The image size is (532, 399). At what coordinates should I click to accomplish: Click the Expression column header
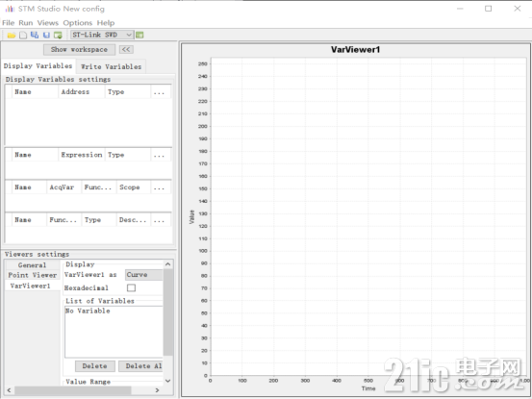click(82, 155)
